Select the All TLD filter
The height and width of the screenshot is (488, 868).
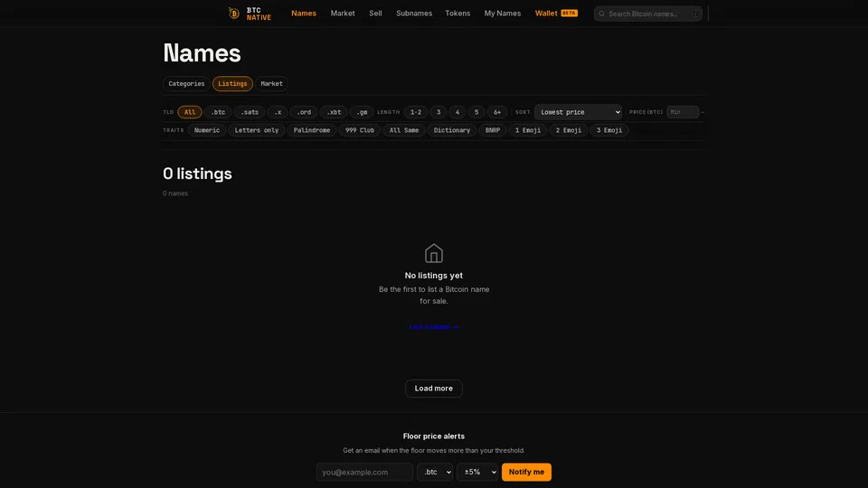tap(190, 112)
